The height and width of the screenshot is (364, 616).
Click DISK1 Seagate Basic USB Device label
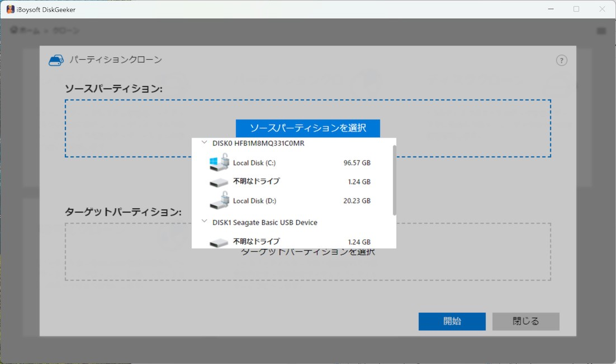[265, 222]
